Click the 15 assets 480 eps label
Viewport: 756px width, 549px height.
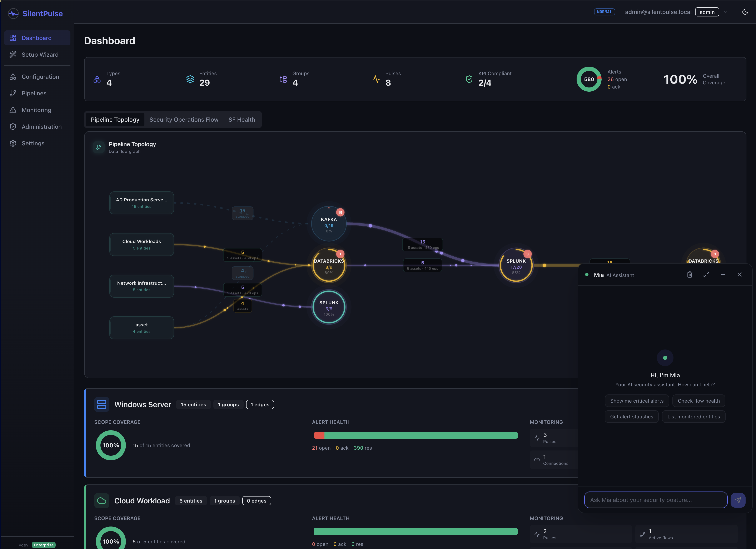pos(422,245)
